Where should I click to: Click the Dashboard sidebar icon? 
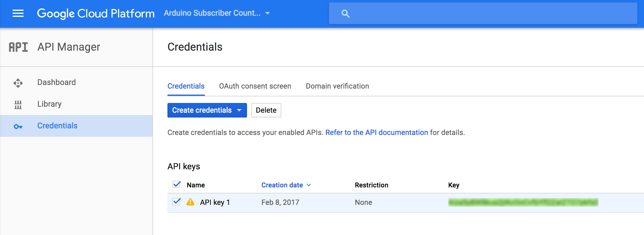[18, 83]
